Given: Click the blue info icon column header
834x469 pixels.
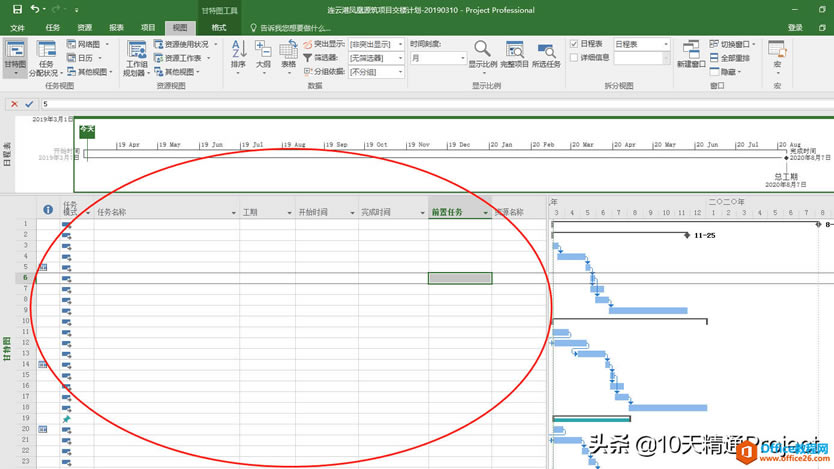Looking at the screenshot, I should pyautogui.click(x=48, y=210).
